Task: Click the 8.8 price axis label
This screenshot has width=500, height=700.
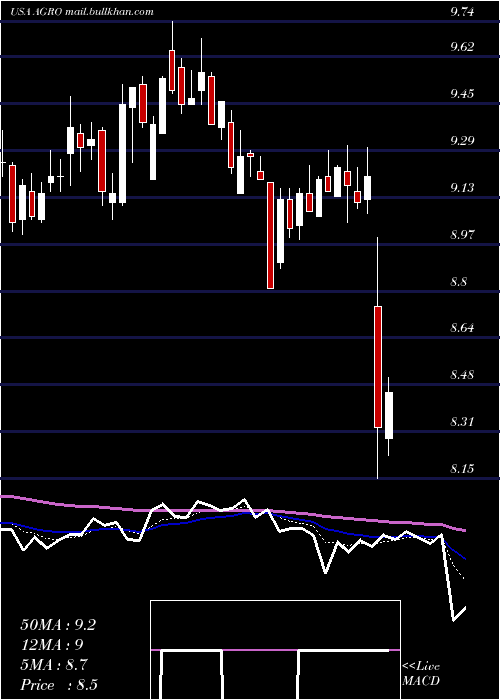Action: pyautogui.click(x=458, y=281)
